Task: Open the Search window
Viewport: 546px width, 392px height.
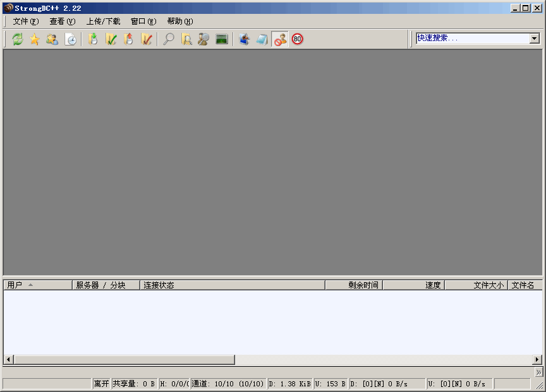Action: pyautogui.click(x=168, y=39)
